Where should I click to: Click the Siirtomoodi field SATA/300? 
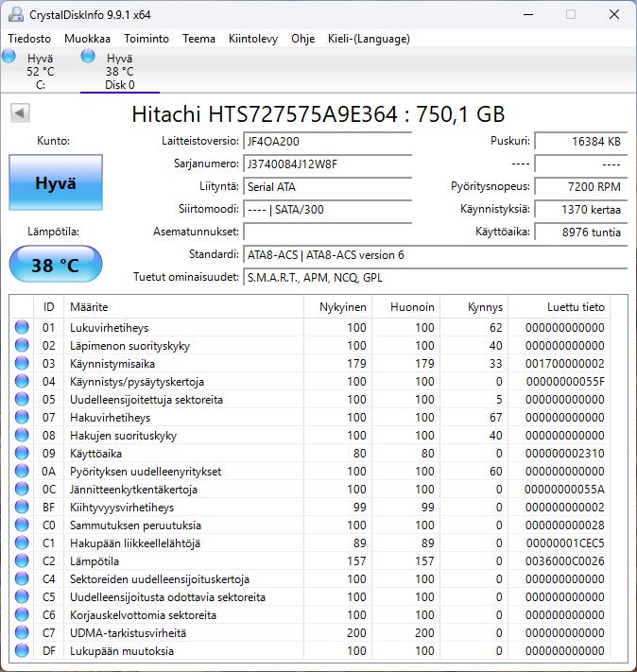tap(328, 209)
